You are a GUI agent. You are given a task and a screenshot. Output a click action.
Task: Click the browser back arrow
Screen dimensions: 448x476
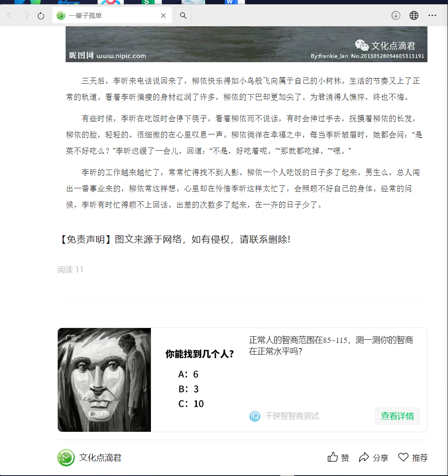click(x=9, y=15)
